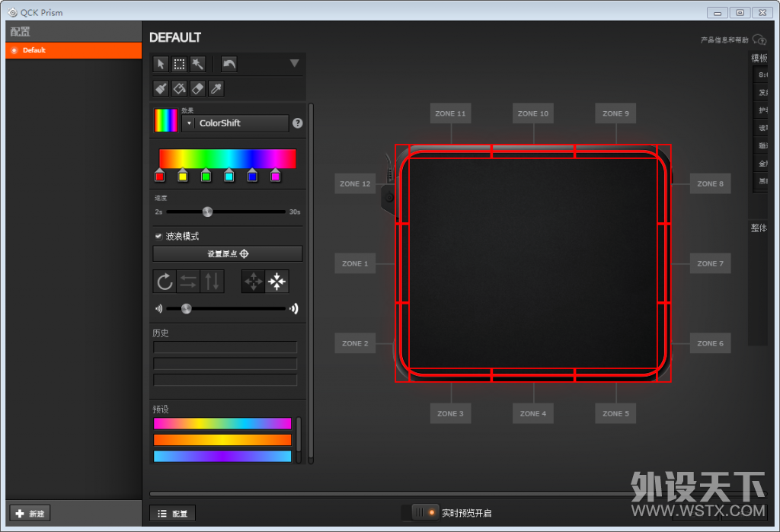780x532 pixels.
Task: Select the marquee zone selection tool
Action: [178, 64]
